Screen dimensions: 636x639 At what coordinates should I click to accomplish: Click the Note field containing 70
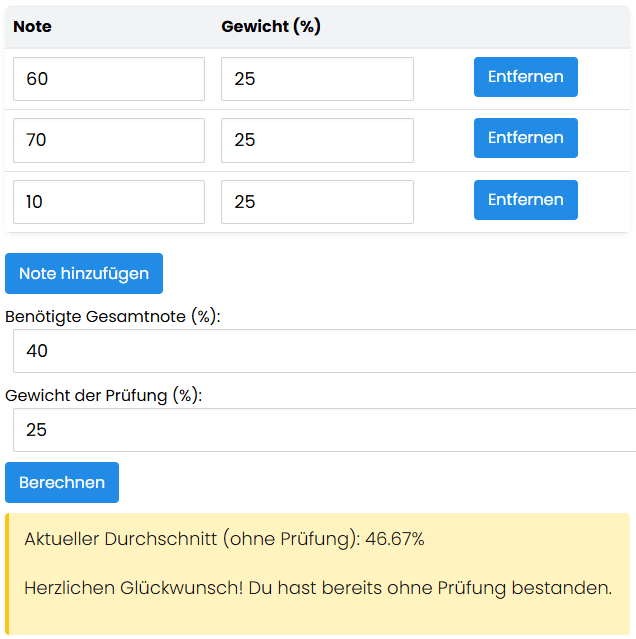coord(108,140)
